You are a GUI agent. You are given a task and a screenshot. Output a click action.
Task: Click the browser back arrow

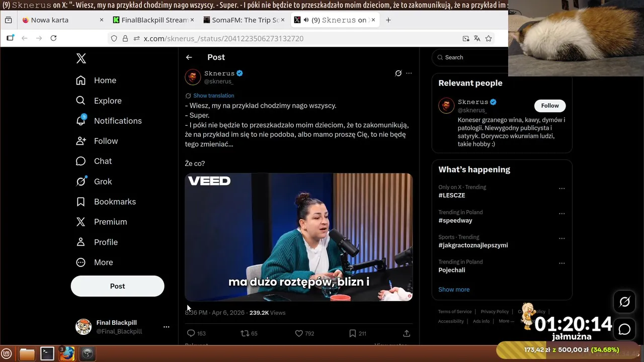[24, 38]
